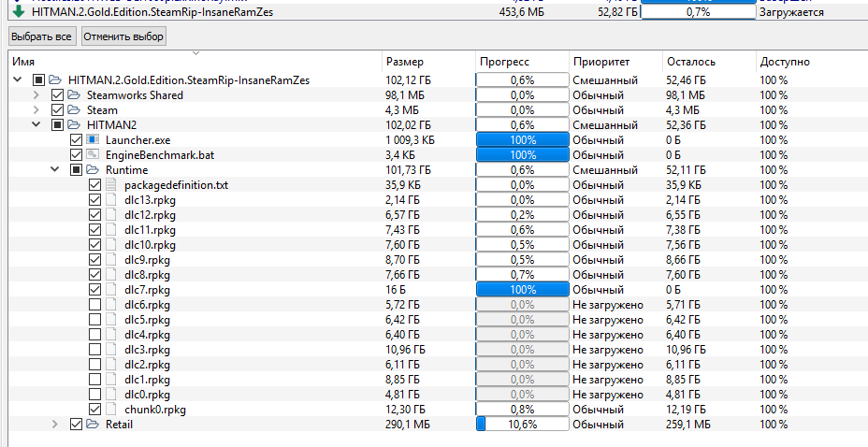Image resolution: width=868 pixels, height=447 pixels.
Task: Click the packagedefinition.txt text file icon
Action: (x=112, y=185)
